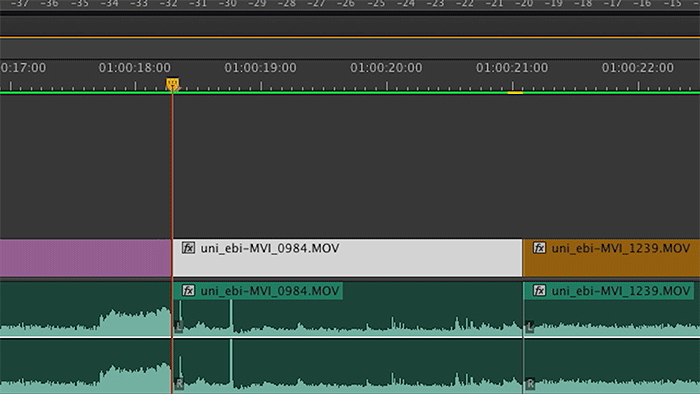
Task: Click the small yellow render bar segment
Action: (515, 92)
